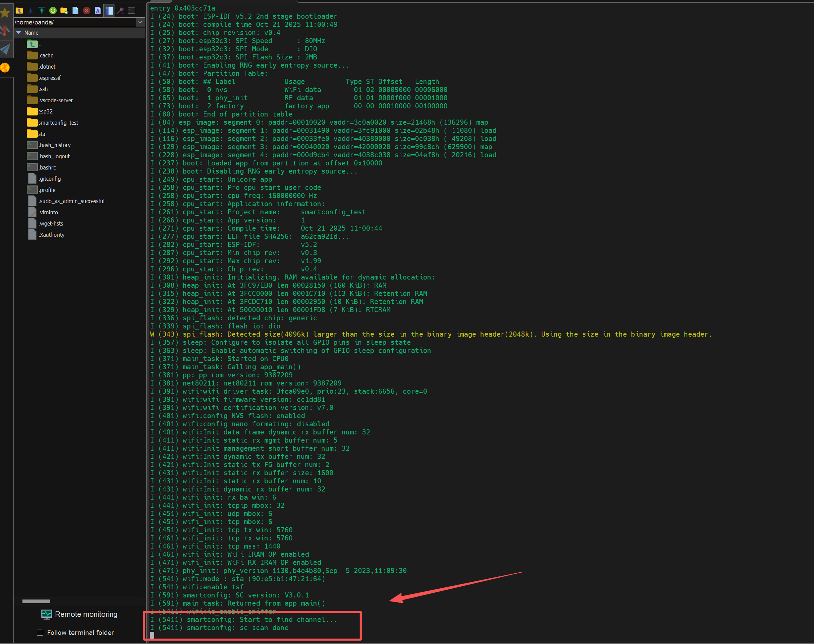Screen dimensions: 814x644
Task: Open a terminal at the current folder
Action: pyautogui.click(x=131, y=11)
